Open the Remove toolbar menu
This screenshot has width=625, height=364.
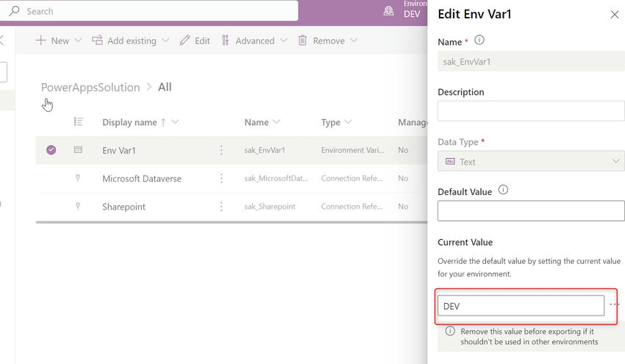[x=328, y=40]
